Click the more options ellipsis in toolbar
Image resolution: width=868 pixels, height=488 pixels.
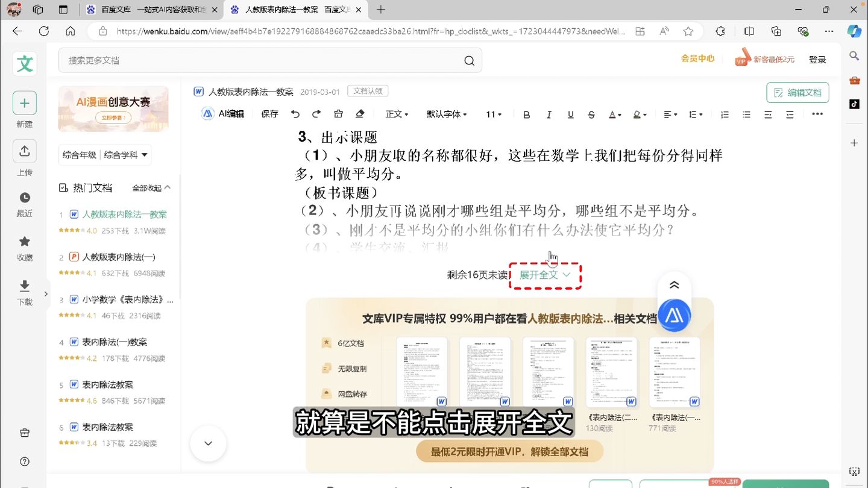[x=817, y=114]
